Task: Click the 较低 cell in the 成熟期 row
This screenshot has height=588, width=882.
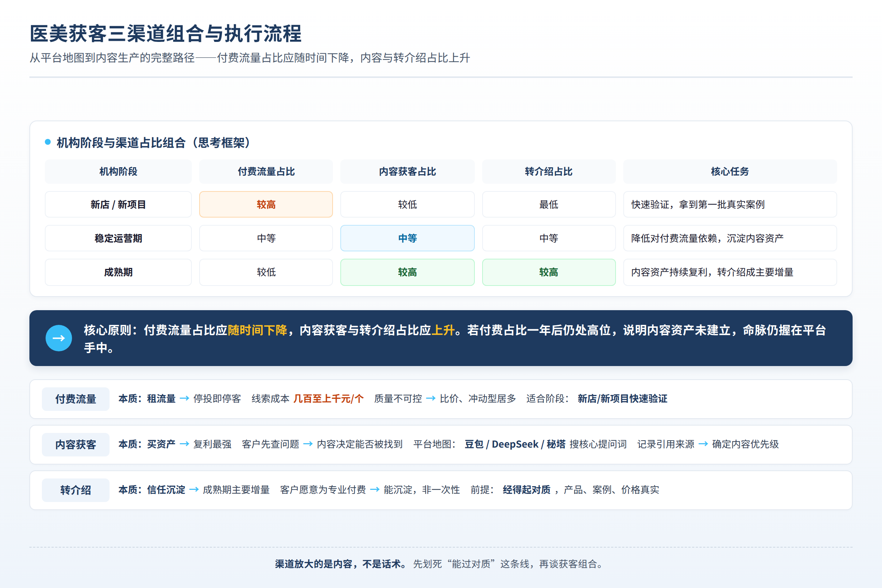Action: pyautogui.click(x=266, y=272)
